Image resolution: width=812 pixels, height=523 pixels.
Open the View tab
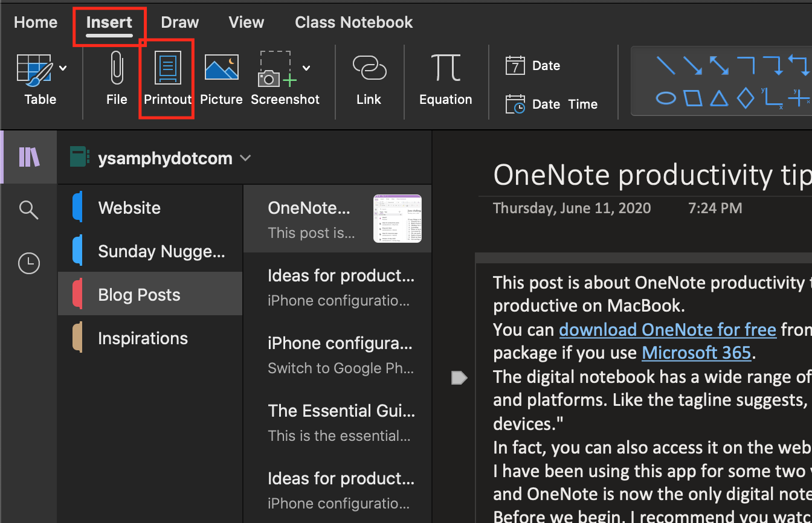point(246,22)
